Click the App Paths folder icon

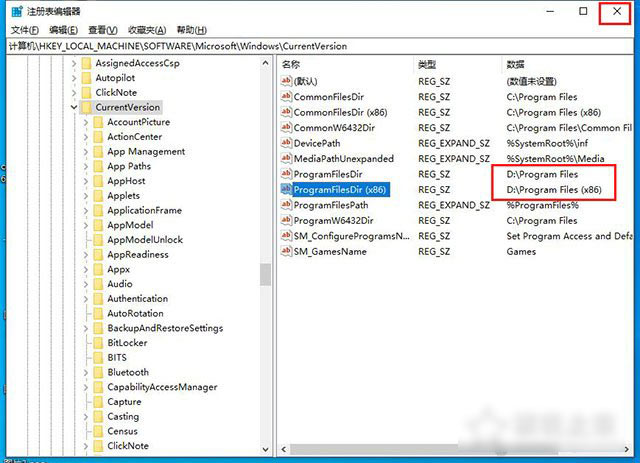98,166
